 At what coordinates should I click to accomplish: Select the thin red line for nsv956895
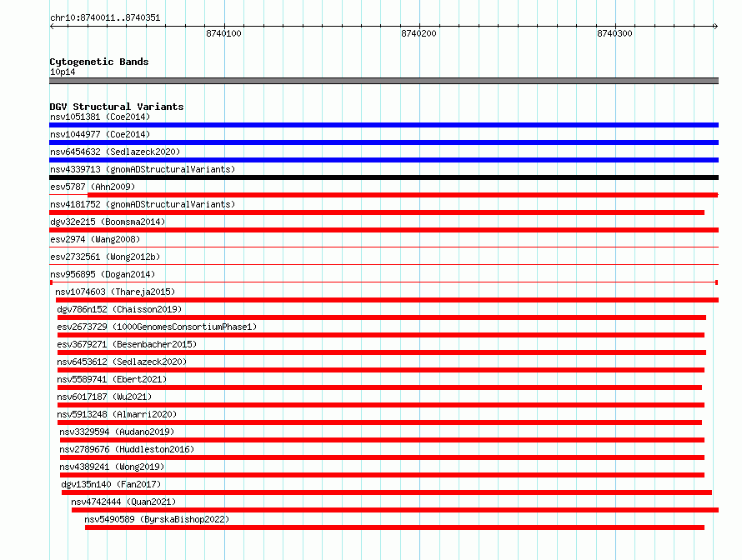[x=384, y=282]
